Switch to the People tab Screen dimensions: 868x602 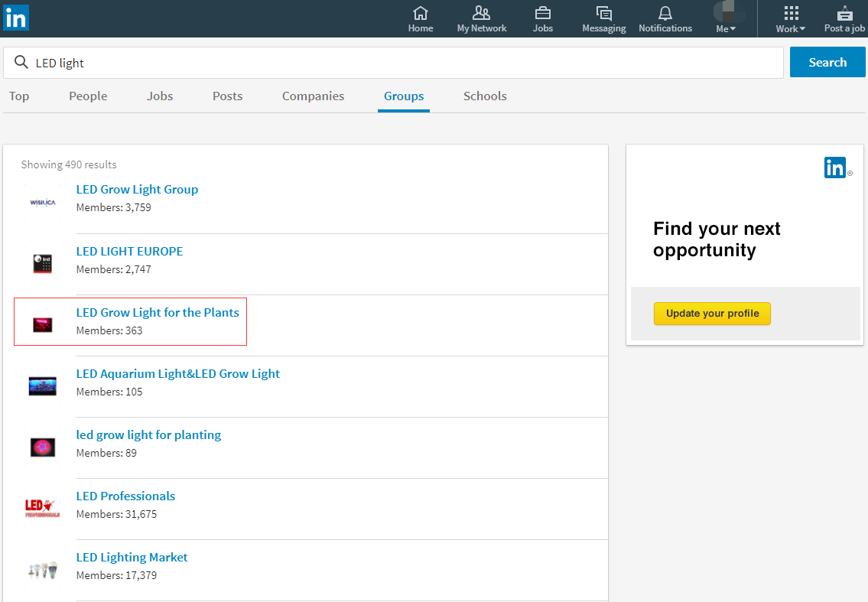[88, 96]
